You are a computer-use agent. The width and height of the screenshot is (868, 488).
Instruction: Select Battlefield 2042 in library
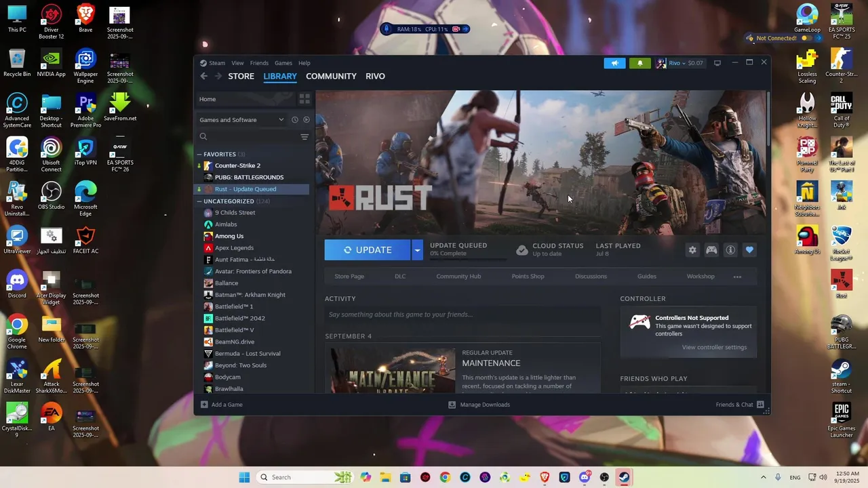coord(239,319)
